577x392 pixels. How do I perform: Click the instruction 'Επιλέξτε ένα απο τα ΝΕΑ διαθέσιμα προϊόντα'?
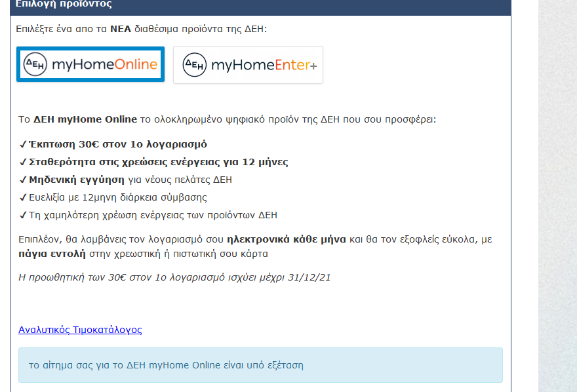tap(142, 29)
